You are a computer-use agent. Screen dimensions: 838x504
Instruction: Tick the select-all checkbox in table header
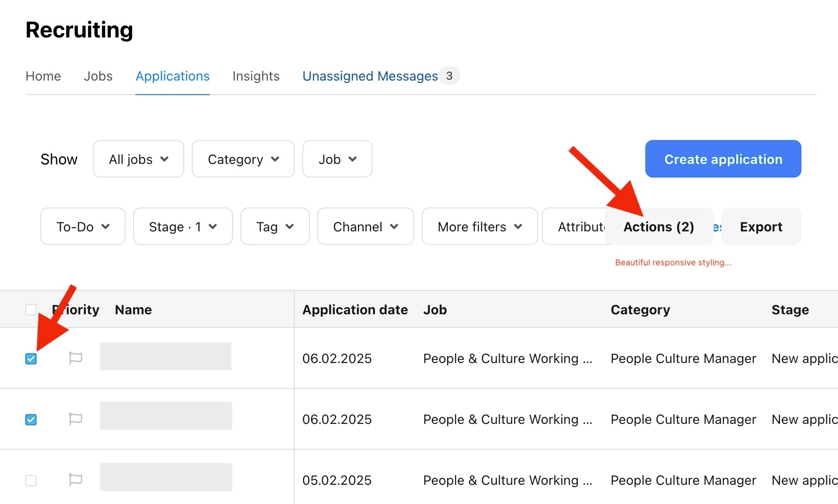(31, 310)
